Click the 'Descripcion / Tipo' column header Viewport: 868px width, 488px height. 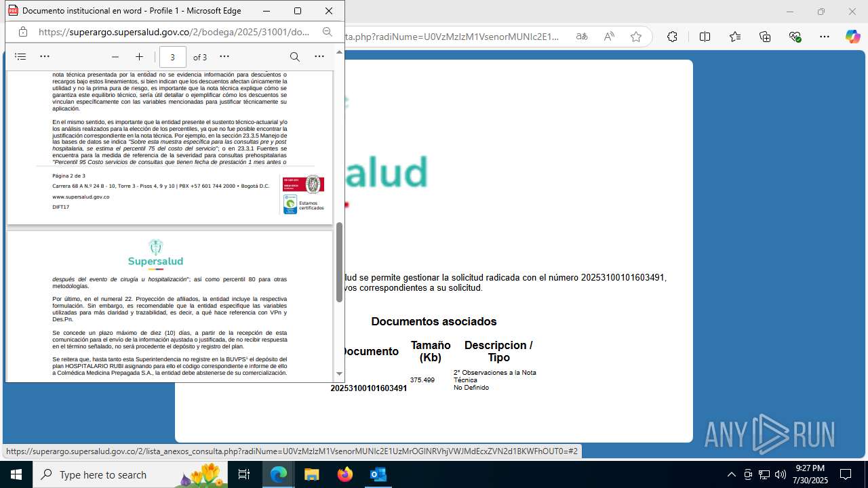498,351
